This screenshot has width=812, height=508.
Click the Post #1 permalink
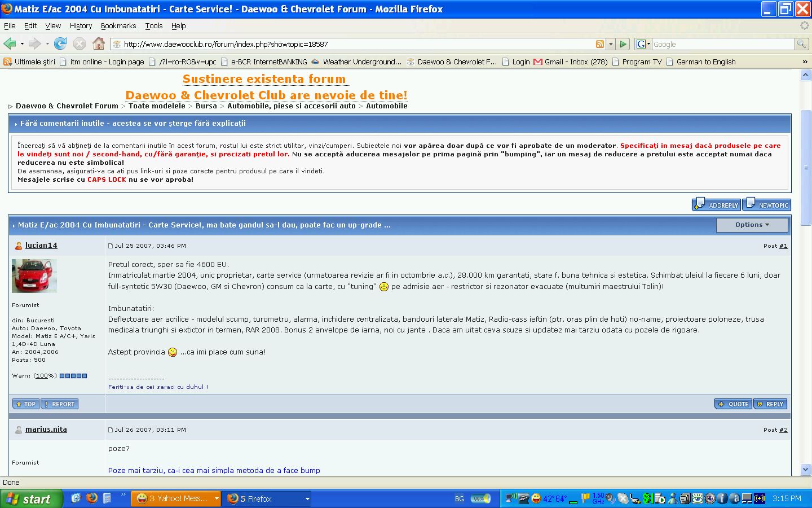pyautogui.click(x=783, y=246)
